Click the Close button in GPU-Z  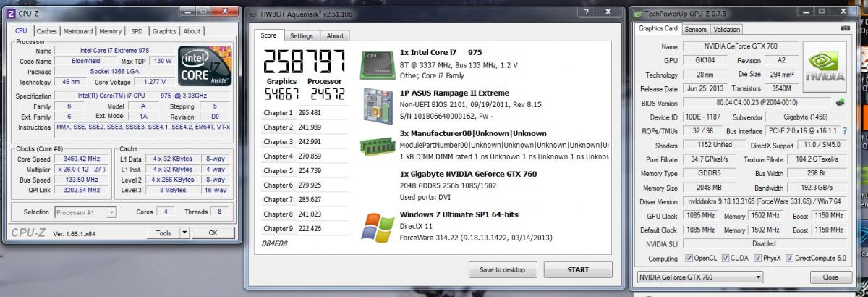830,277
